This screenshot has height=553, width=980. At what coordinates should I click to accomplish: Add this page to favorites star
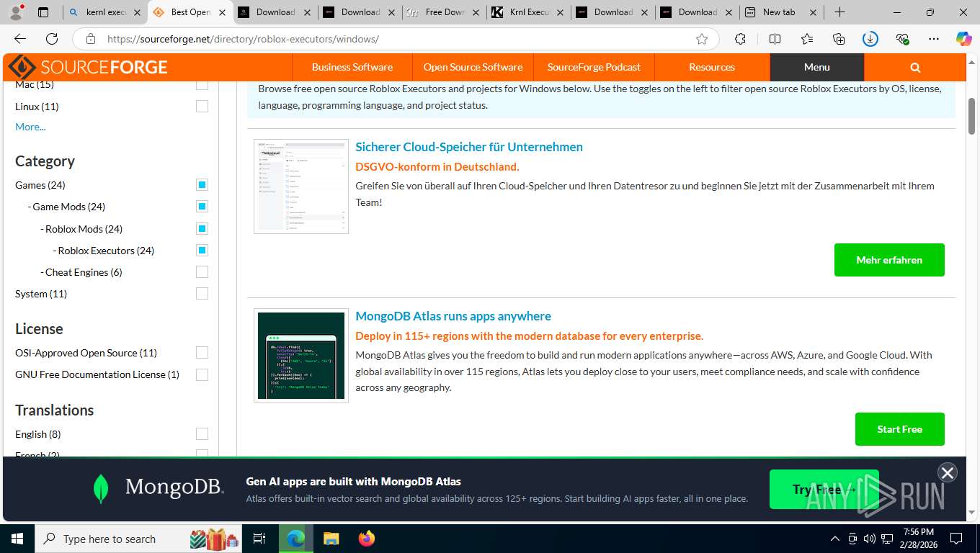click(702, 39)
